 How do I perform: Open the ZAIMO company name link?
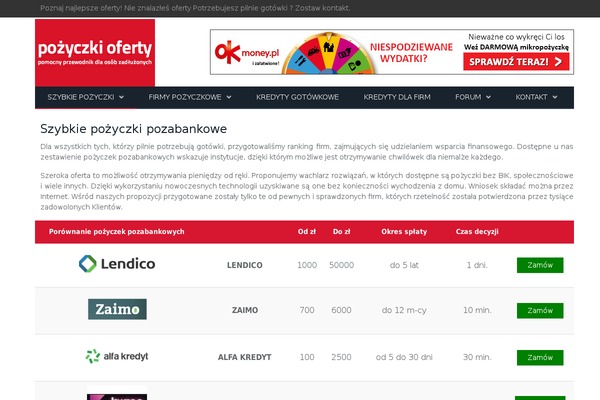pos(245,310)
